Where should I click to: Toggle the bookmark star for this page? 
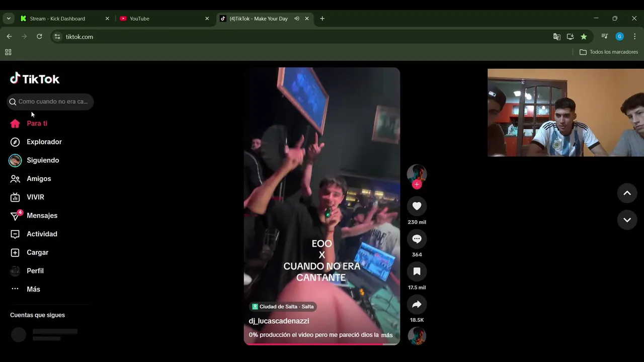pos(584,37)
